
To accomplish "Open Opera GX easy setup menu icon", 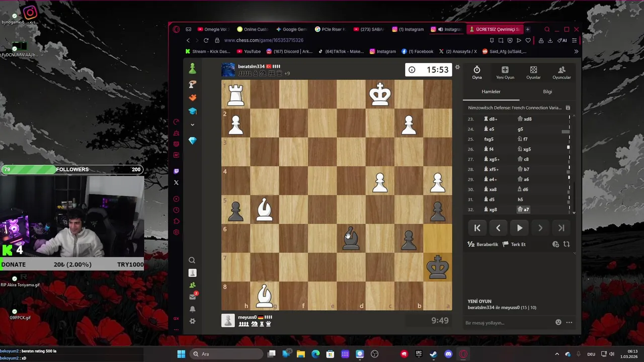I will 574,40.
